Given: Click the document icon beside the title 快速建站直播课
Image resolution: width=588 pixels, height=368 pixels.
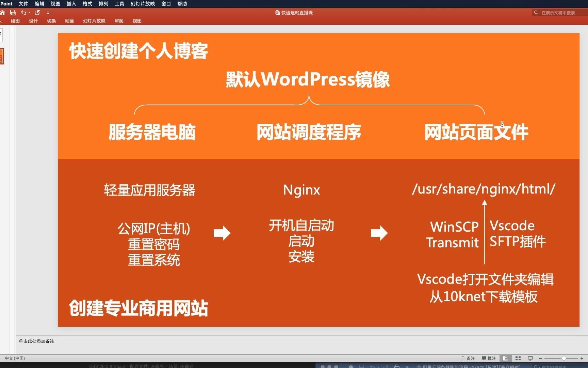Looking at the screenshot, I should point(277,13).
